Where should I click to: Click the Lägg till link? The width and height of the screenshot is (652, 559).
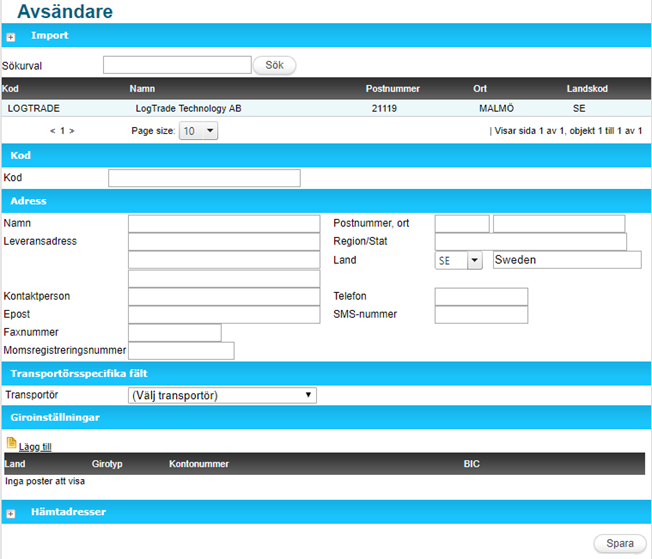point(35,446)
